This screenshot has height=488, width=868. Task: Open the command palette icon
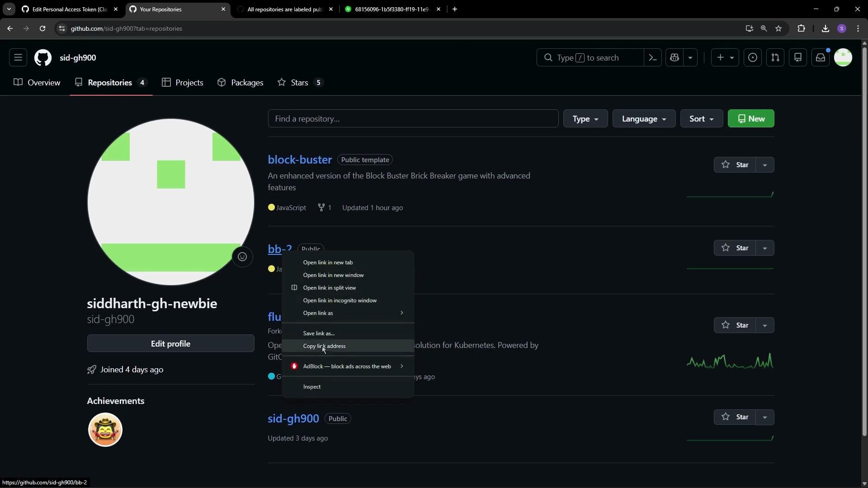point(653,57)
